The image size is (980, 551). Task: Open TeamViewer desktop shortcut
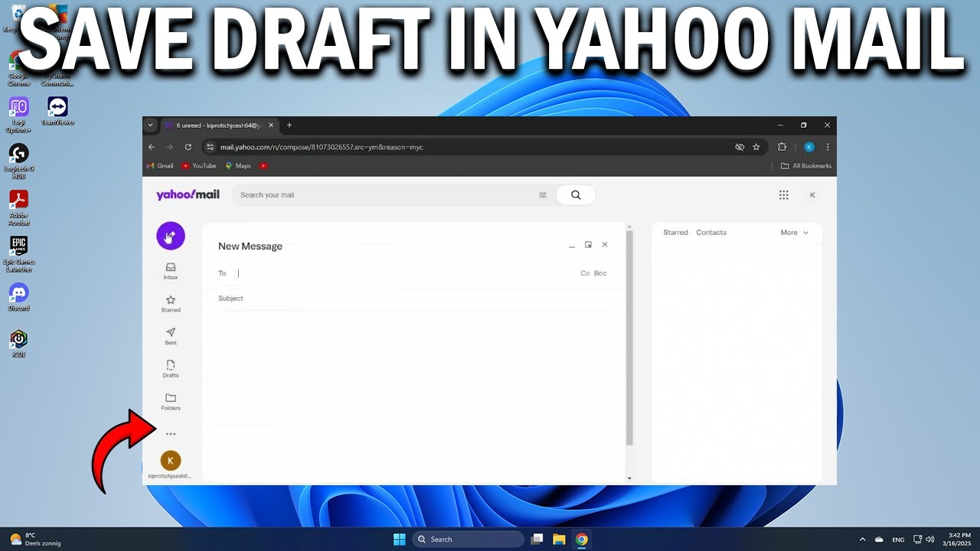click(57, 111)
